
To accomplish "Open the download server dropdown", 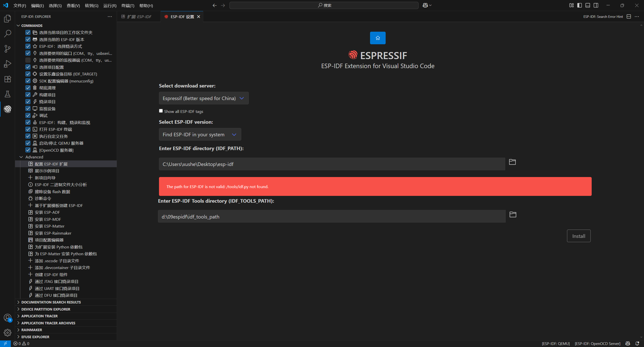I will point(204,98).
